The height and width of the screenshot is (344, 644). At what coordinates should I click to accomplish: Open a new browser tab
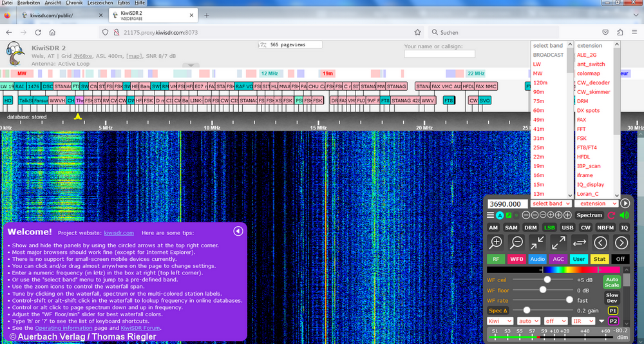click(x=207, y=15)
